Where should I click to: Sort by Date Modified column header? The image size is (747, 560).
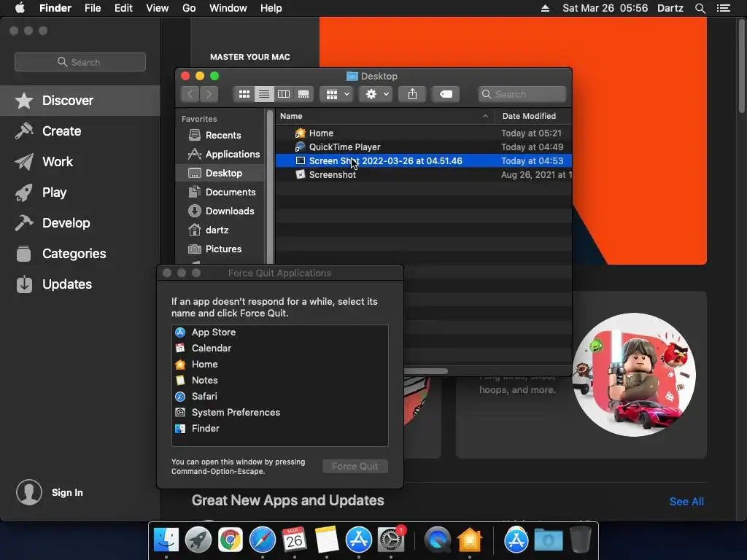(533, 116)
